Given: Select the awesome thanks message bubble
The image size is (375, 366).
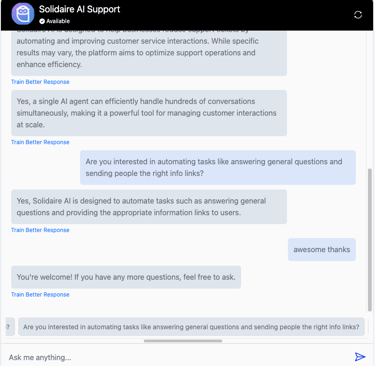Looking at the screenshot, I should coord(322,249).
